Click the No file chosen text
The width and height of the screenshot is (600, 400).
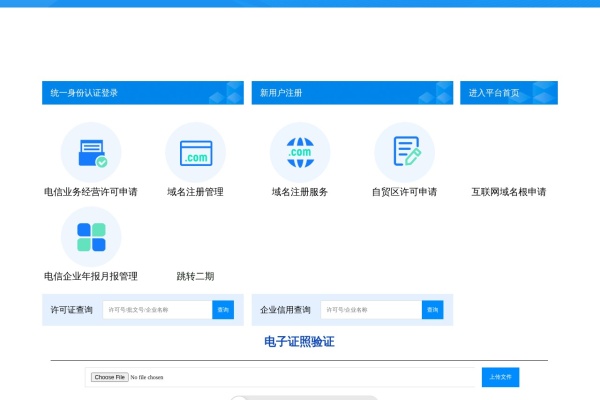[147, 377]
